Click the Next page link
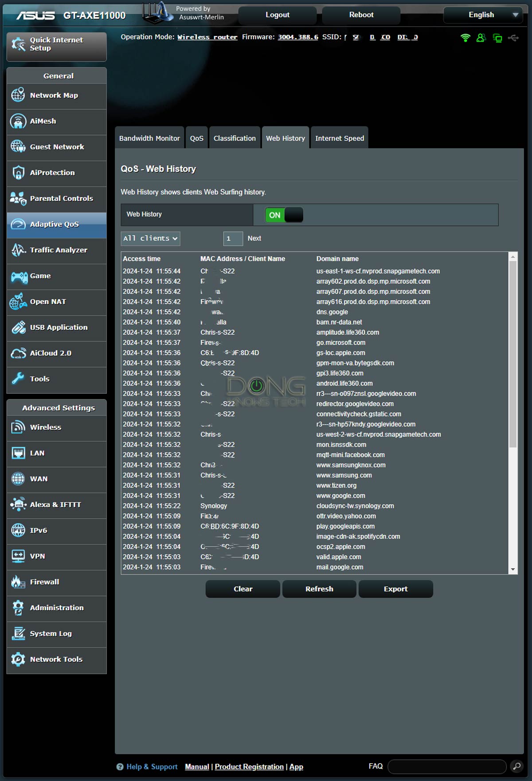Screen dimensions: 532x781 [x=254, y=238]
